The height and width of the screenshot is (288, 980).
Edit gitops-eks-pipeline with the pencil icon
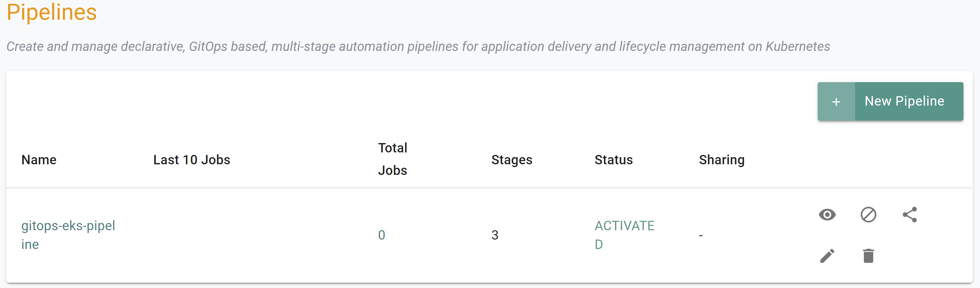pos(827,256)
